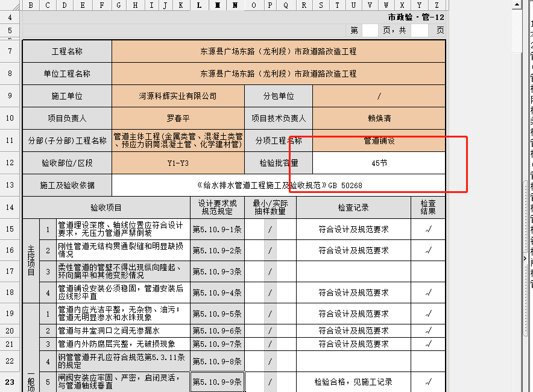Select the 检查记录 header cell
The width and height of the screenshot is (533, 392).
click(353, 207)
